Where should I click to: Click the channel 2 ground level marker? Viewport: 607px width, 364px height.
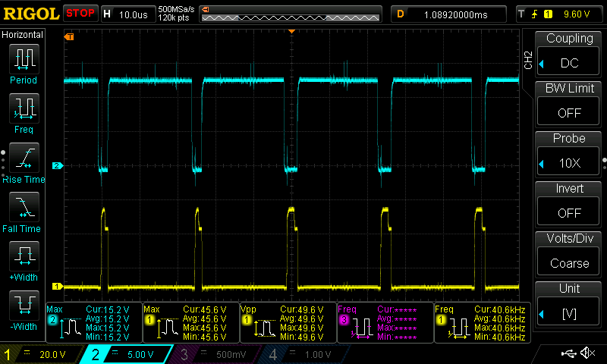pyautogui.click(x=58, y=165)
